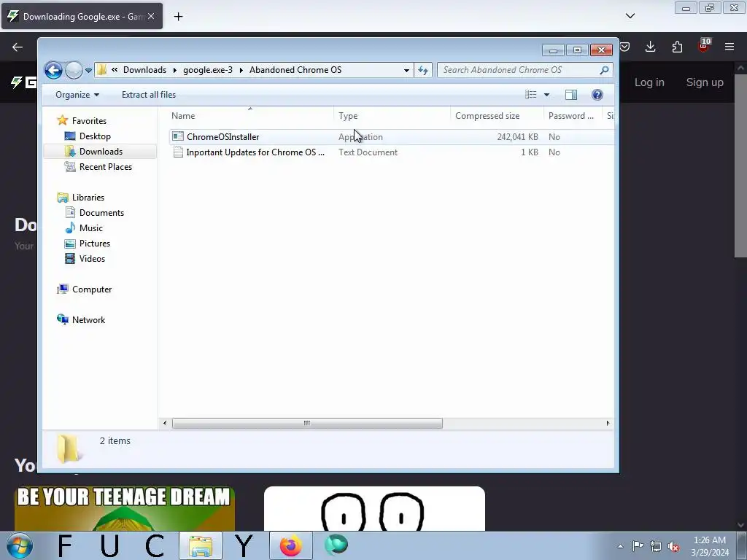Open Videos library
747x560 pixels.
(92, 259)
